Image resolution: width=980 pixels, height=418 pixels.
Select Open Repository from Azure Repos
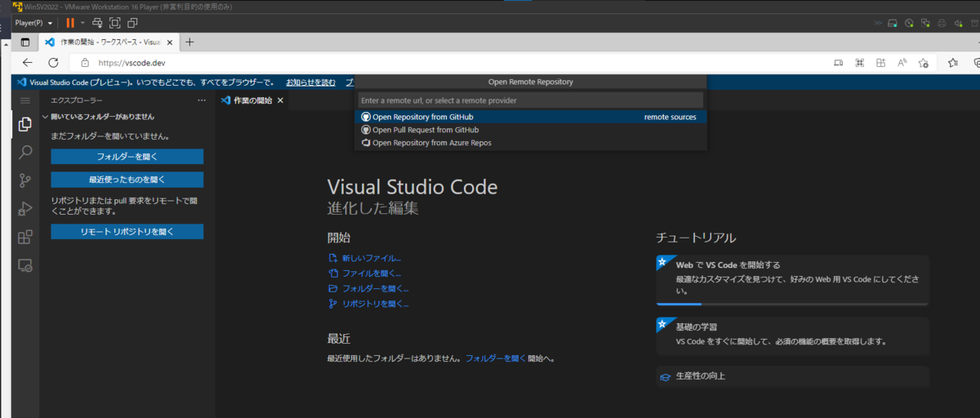click(532, 143)
